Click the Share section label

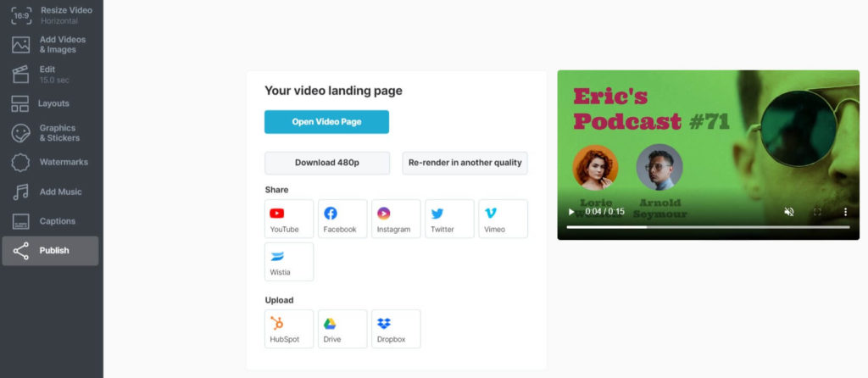tap(277, 190)
